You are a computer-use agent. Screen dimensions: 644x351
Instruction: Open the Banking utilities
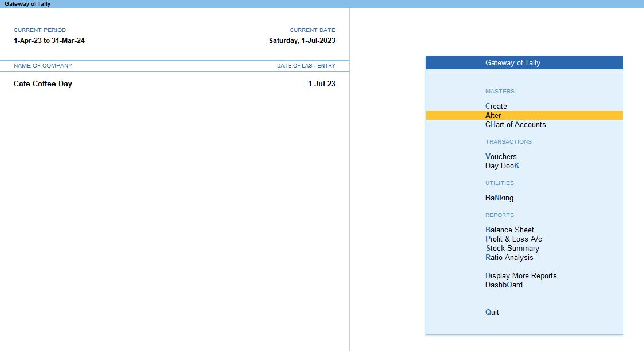point(499,198)
